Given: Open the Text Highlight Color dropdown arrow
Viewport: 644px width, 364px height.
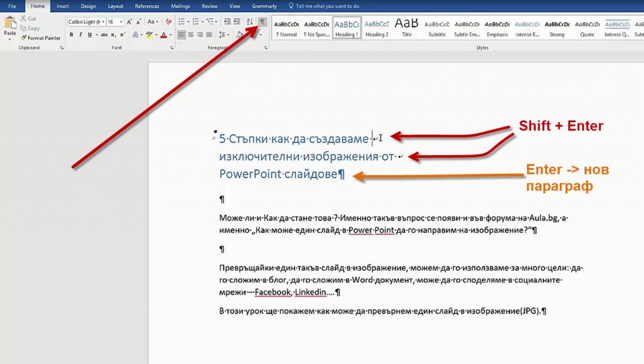Looking at the screenshot, I should tap(157, 33).
